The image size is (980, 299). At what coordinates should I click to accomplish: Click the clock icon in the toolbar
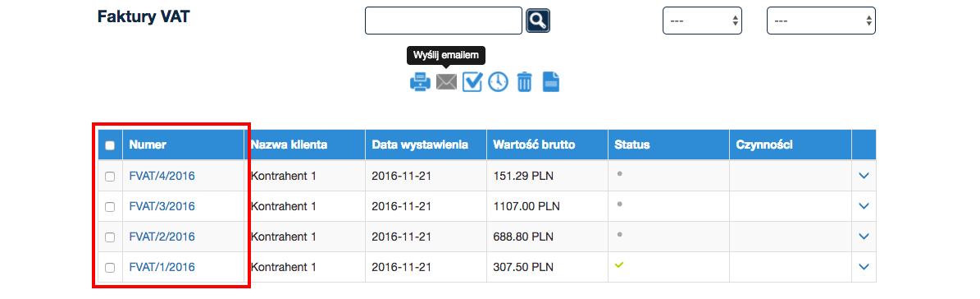pos(498,82)
